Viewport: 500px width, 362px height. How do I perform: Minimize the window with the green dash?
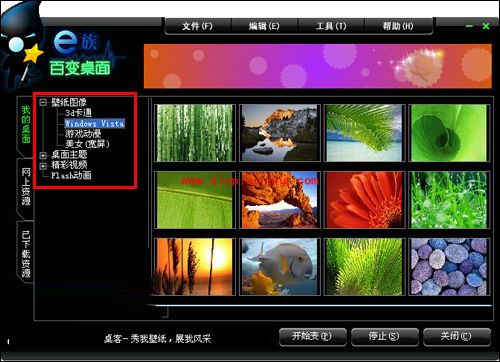point(469,26)
